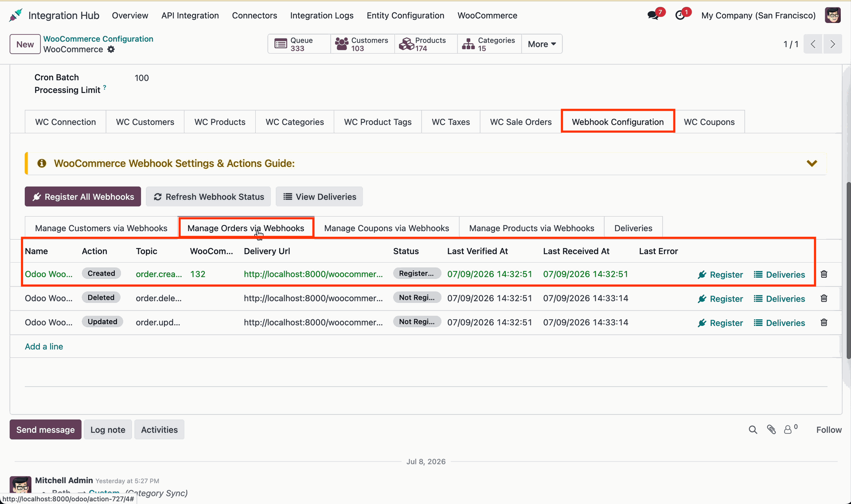Image resolution: width=851 pixels, height=504 pixels.
Task: Open the user avatar menu in top bar
Action: 833,16
